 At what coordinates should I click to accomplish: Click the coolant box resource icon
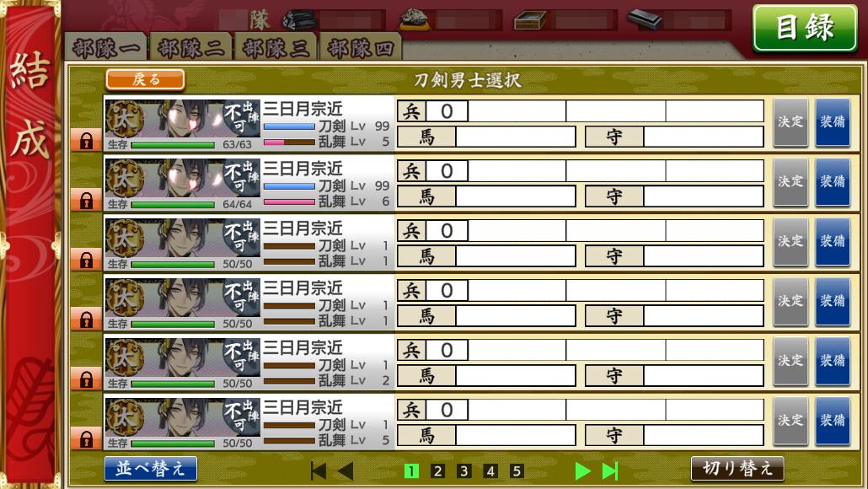coord(530,21)
